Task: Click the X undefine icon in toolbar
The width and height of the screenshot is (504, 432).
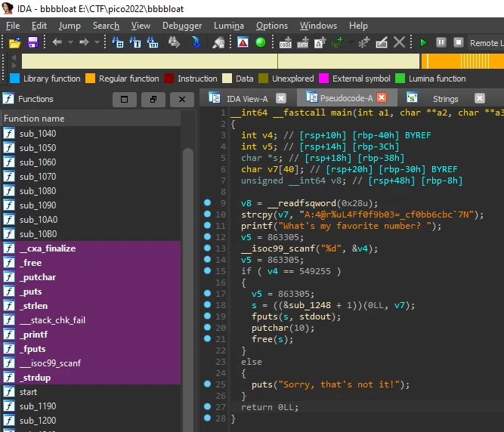Action: (x=399, y=42)
